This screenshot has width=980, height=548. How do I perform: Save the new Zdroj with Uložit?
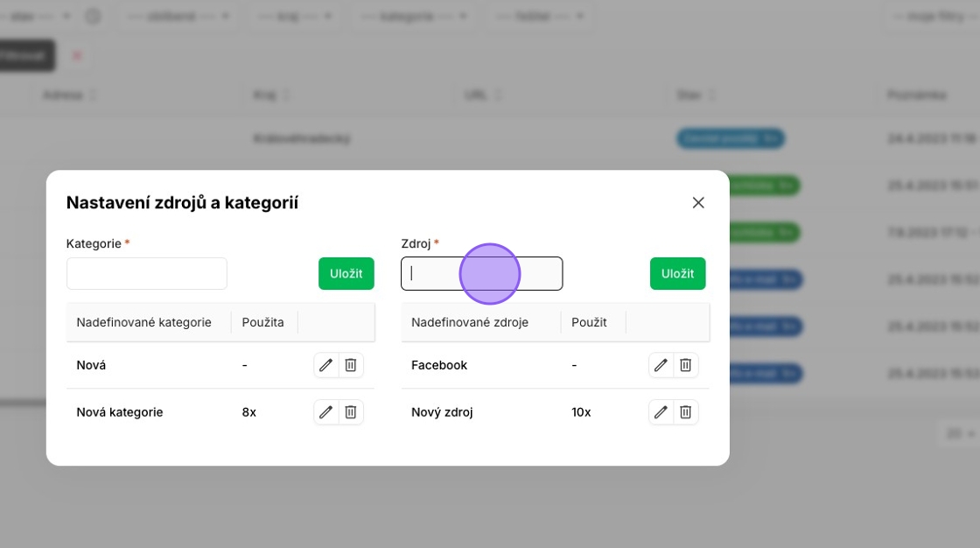[x=677, y=273]
